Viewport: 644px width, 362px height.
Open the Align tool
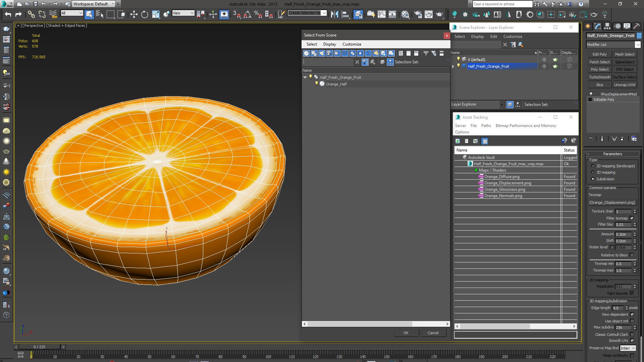pyautogui.click(x=345, y=14)
